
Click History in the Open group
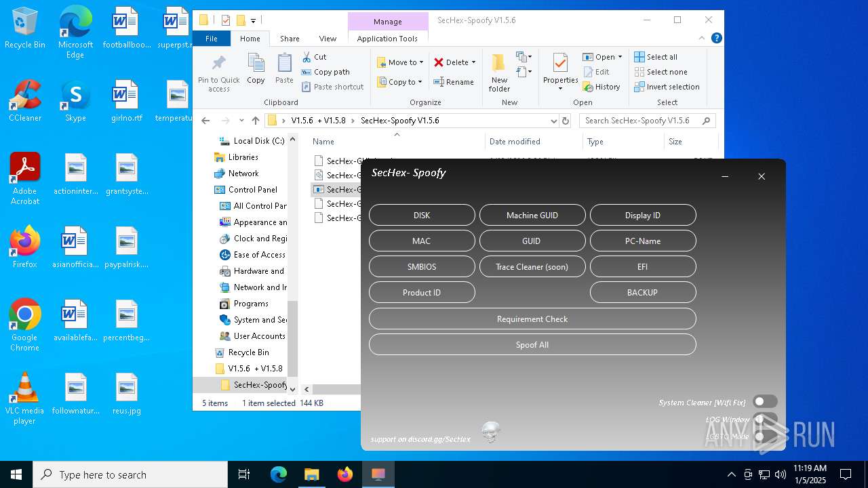coord(601,87)
